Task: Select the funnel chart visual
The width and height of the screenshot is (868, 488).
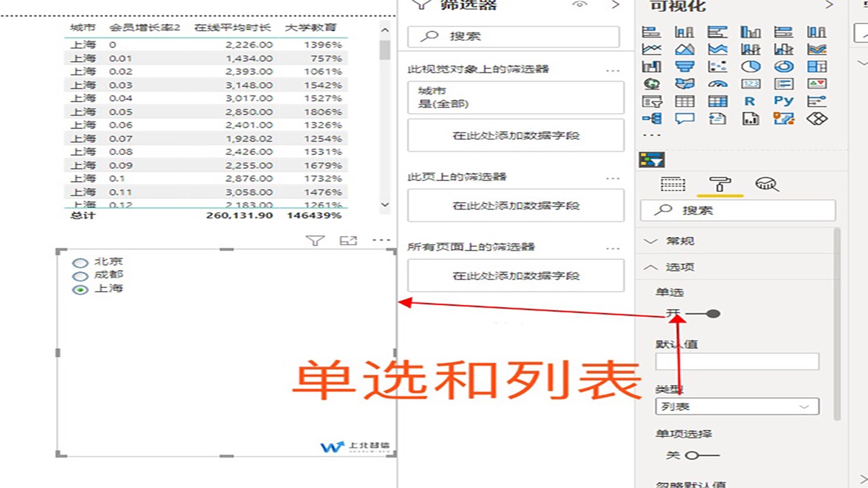Action: (x=684, y=66)
